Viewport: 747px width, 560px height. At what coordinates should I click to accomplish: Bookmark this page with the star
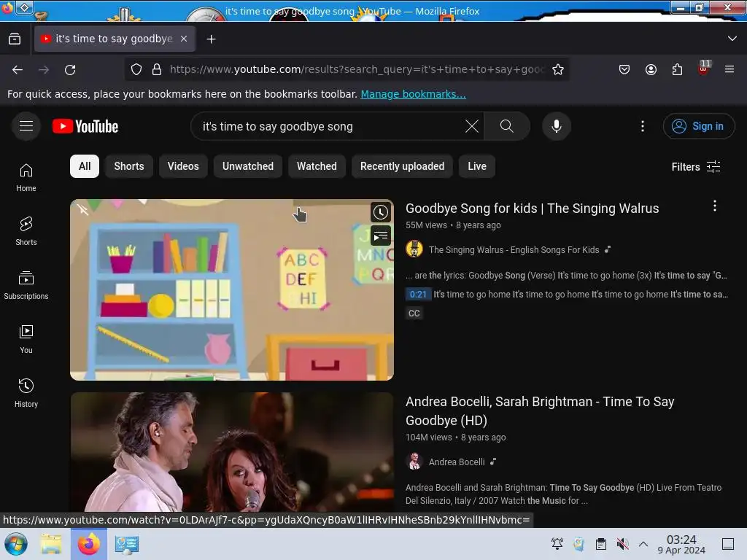click(558, 69)
